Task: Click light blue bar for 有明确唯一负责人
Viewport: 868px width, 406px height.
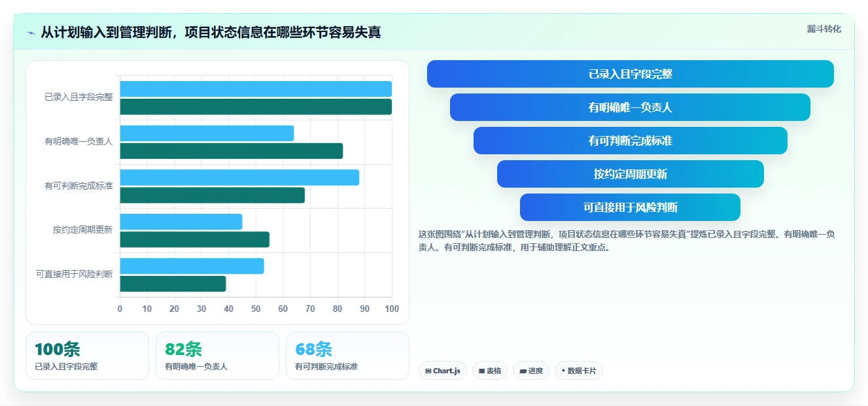Action: pyautogui.click(x=207, y=133)
